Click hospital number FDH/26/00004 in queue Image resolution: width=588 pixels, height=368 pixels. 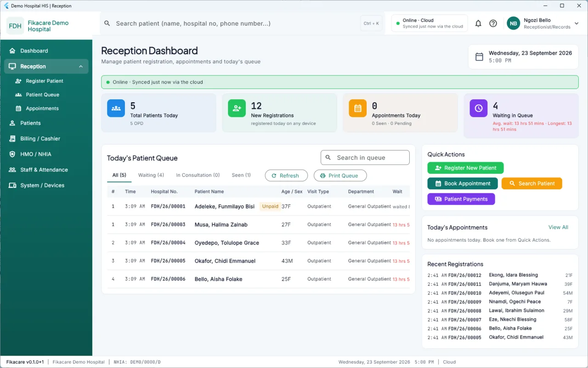168,243
